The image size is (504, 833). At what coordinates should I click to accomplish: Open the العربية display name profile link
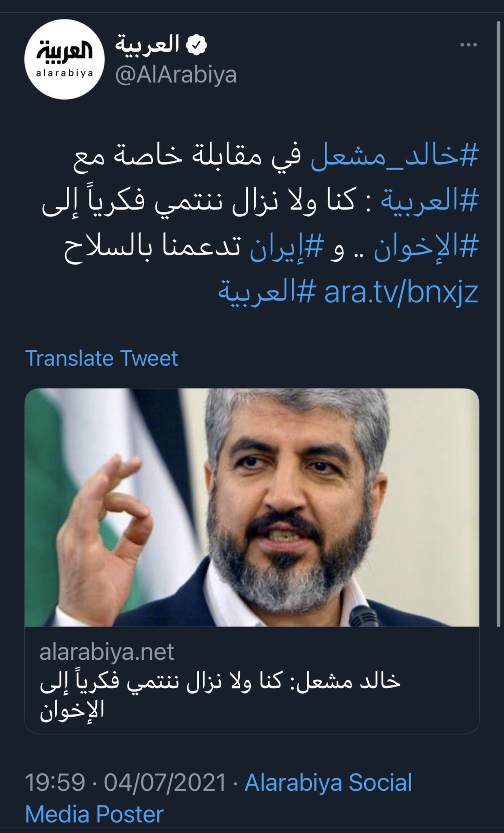point(147,44)
